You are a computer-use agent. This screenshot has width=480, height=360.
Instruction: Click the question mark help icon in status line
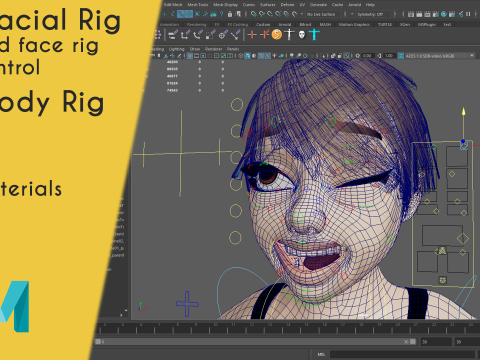221,14
